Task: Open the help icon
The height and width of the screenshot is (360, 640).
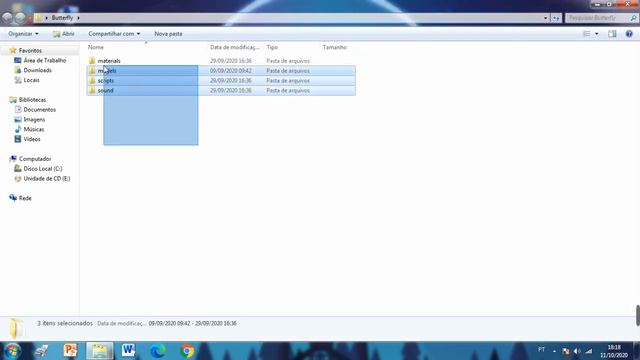Action: (x=629, y=34)
